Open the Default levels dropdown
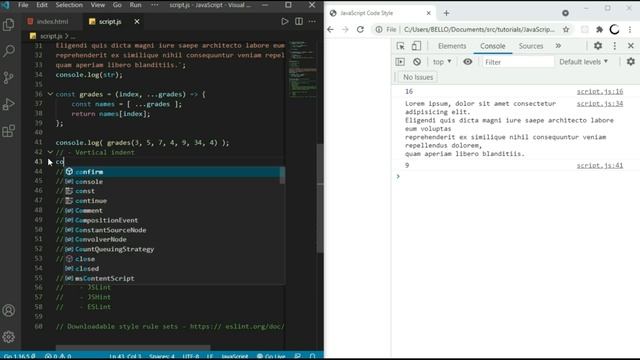The image size is (640, 360). point(584,62)
